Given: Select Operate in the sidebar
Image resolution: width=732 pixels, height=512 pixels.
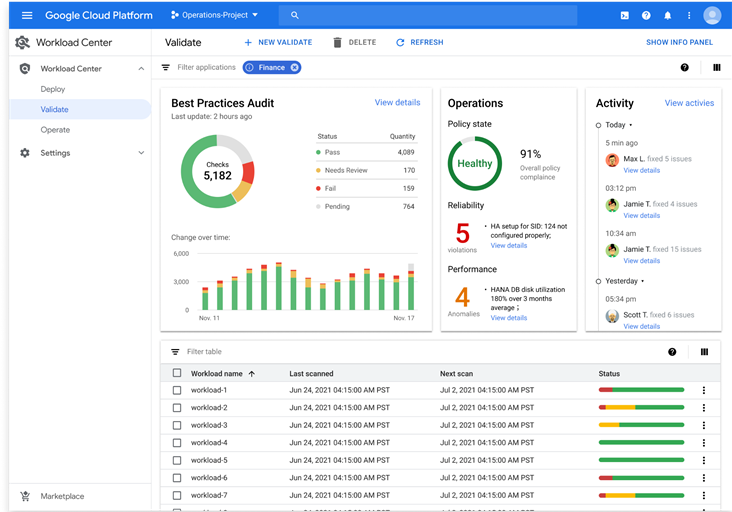Looking at the screenshot, I should pyautogui.click(x=55, y=130).
